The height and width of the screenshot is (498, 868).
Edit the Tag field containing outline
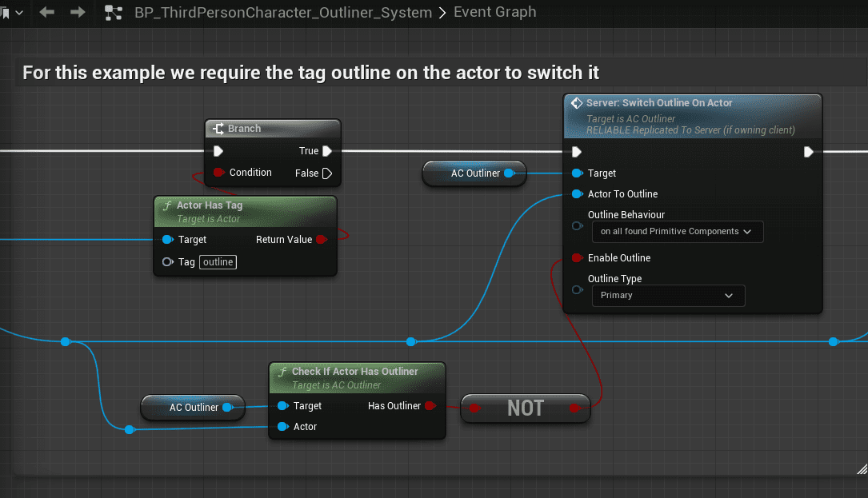click(218, 261)
